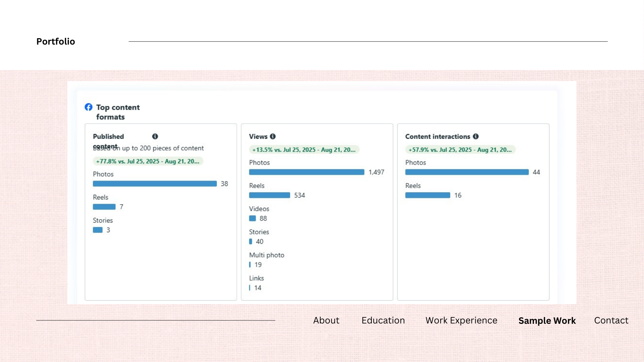Click the Portfolio heading
This screenshot has width=644, height=362.
point(56,42)
